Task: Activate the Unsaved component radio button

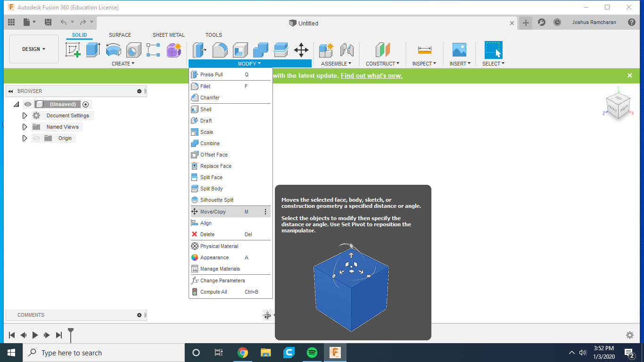Action: tap(85, 104)
